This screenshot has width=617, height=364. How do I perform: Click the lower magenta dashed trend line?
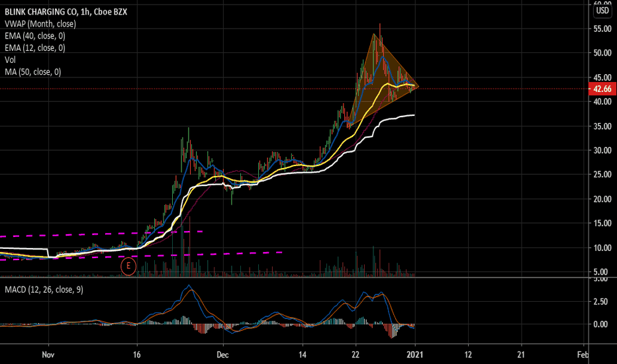pyautogui.click(x=142, y=255)
